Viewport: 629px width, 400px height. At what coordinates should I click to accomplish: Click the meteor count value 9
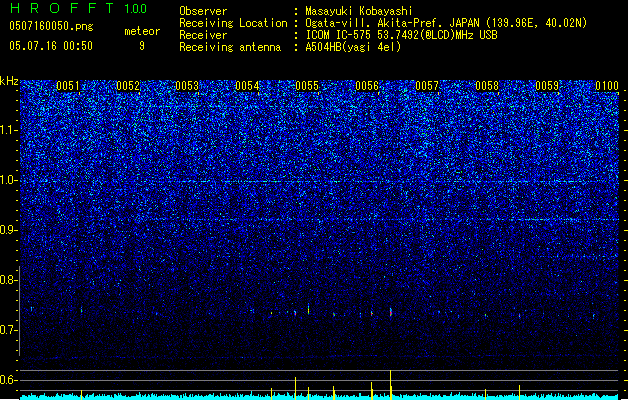point(142,46)
